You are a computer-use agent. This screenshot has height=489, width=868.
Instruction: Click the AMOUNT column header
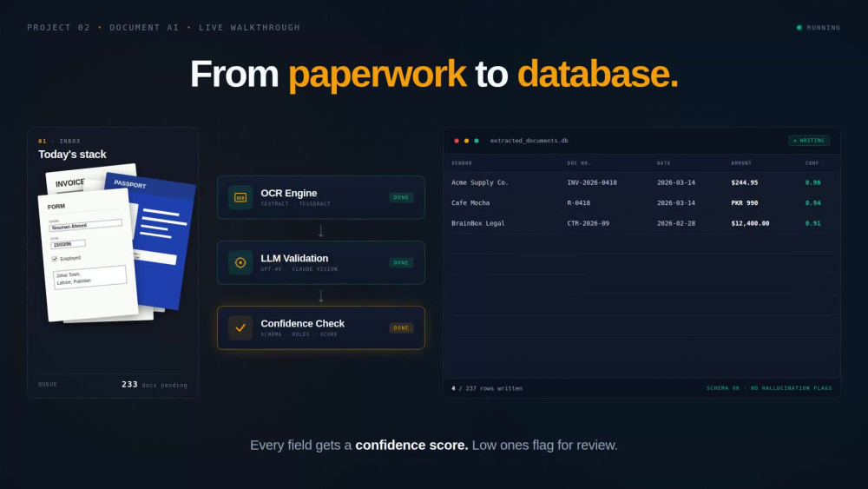point(741,163)
